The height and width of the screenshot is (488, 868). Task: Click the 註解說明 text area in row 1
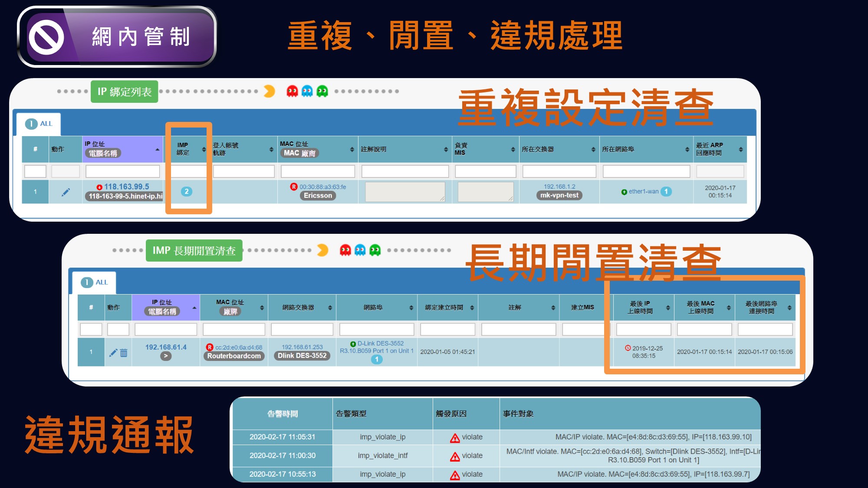tap(404, 192)
